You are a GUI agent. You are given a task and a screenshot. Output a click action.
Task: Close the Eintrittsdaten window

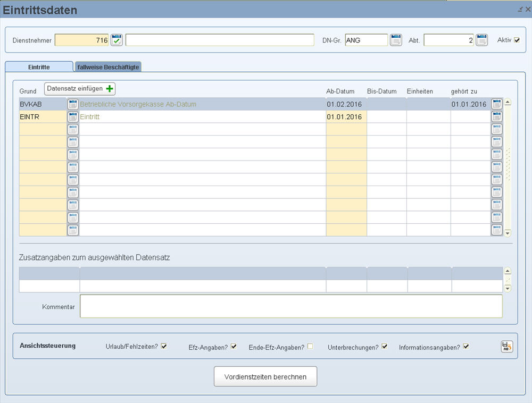coord(528,10)
